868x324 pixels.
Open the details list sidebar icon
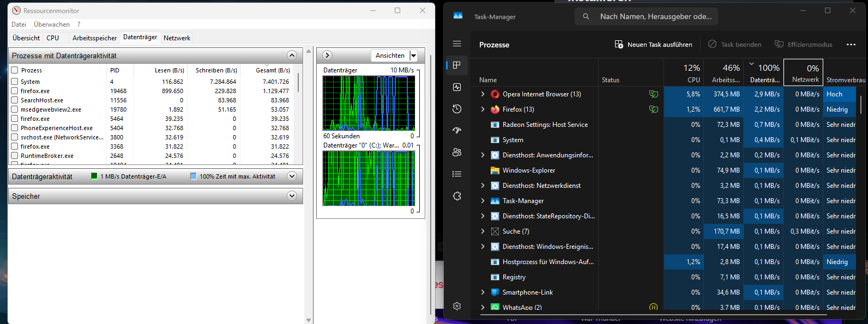click(457, 174)
